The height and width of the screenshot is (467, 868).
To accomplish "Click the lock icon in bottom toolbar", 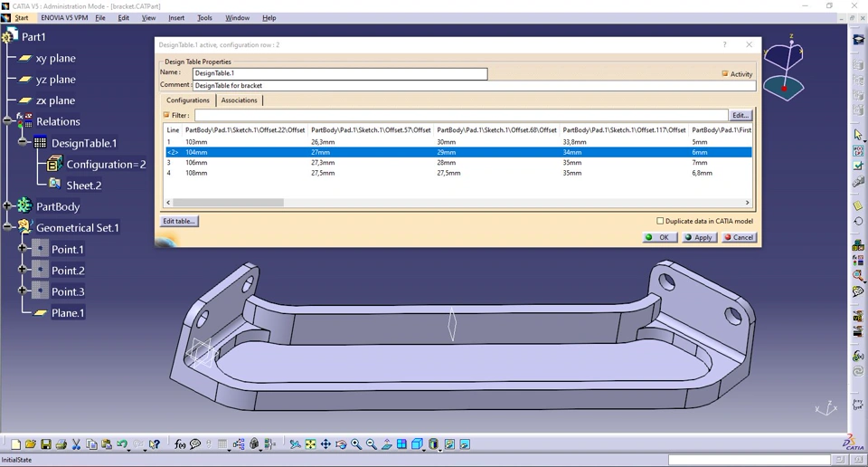I will (x=254, y=444).
